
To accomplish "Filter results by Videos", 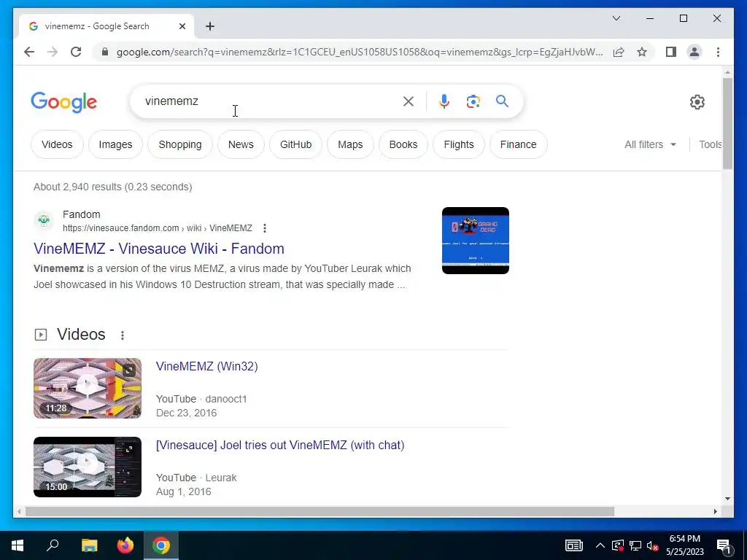I will point(57,144).
